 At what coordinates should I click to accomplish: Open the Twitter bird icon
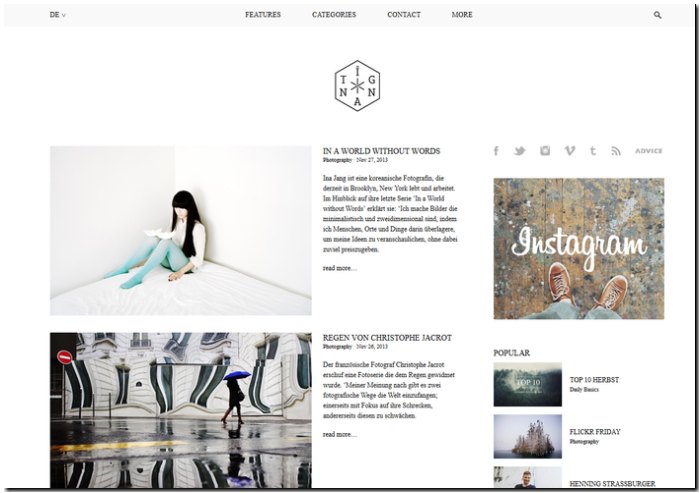pos(519,151)
